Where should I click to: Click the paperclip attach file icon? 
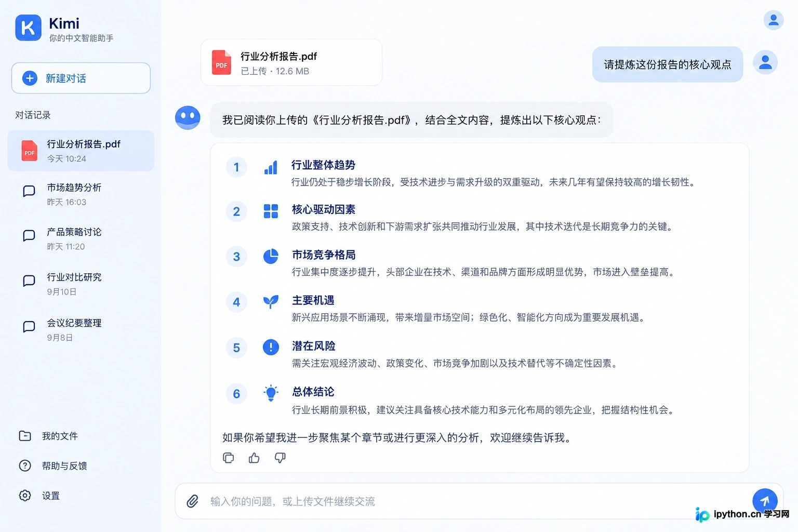tap(193, 501)
